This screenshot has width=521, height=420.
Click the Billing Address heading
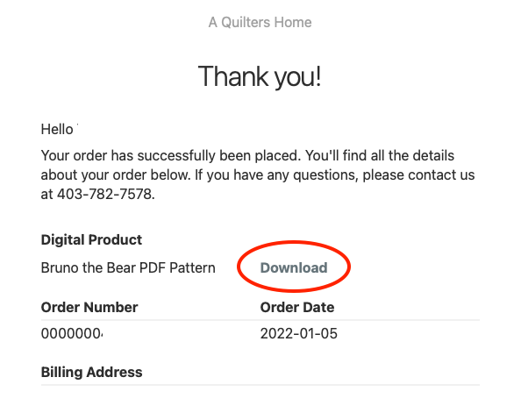coord(91,372)
